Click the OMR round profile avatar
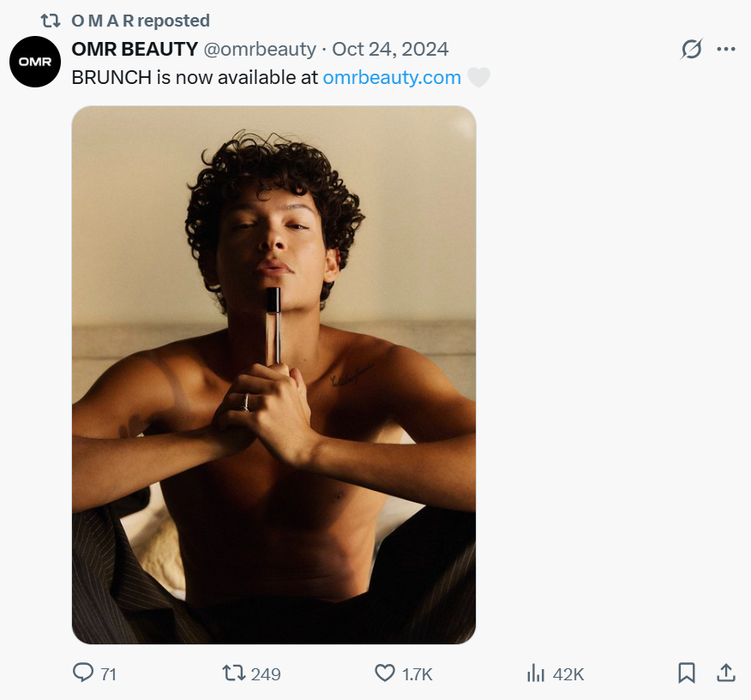This screenshot has height=700, width=751. [x=36, y=62]
